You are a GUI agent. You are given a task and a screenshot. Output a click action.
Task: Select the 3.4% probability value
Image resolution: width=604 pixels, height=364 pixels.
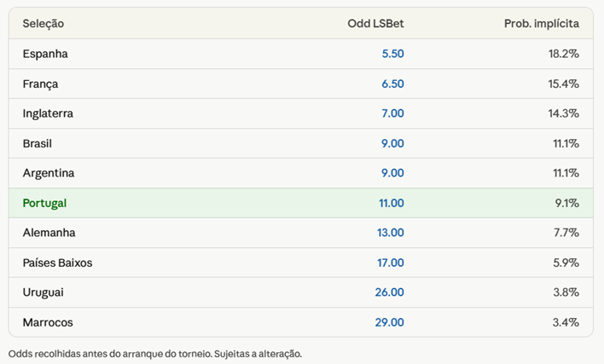click(566, 322)
